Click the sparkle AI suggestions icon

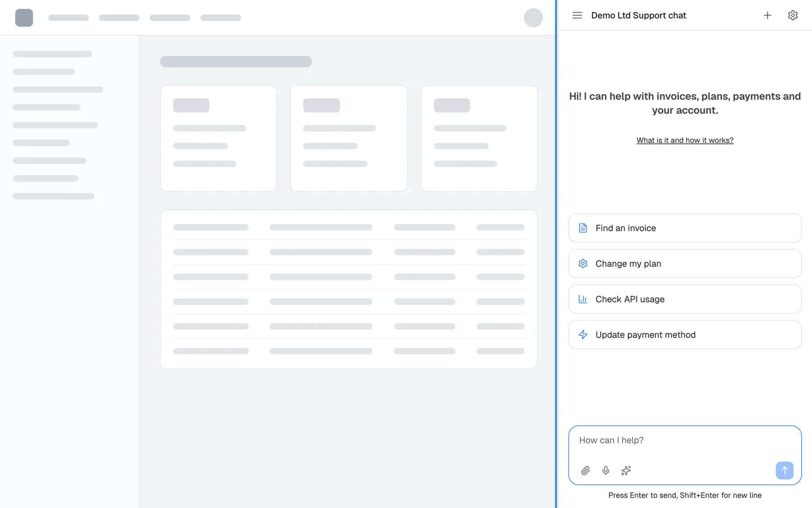(x=626, y=471)
